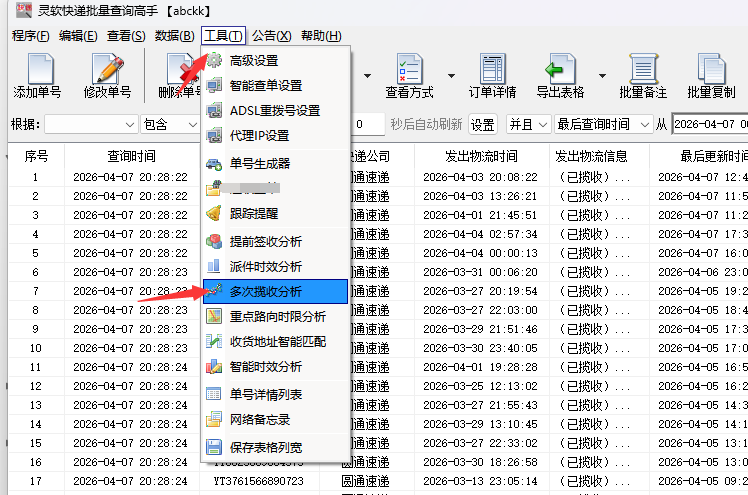Expand the 根据 filter field dropdown
The width and height of the screenshot is (748, 495).
pos(130,124)
